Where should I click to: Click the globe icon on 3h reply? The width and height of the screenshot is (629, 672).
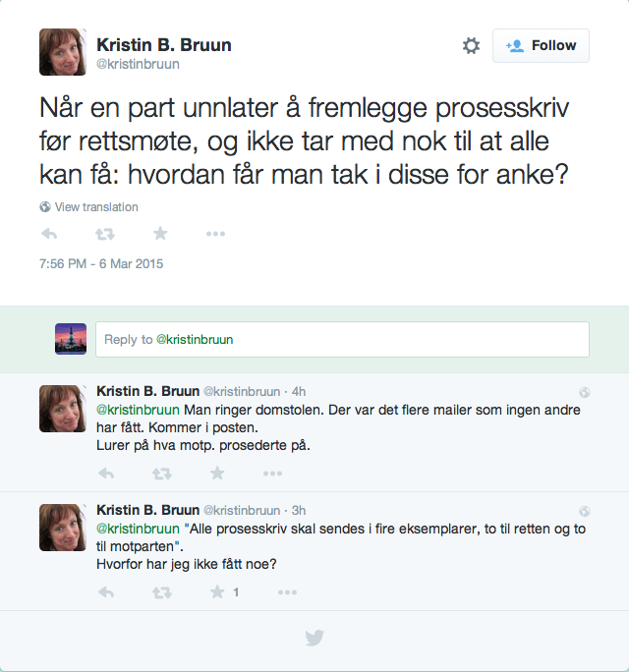585,511
